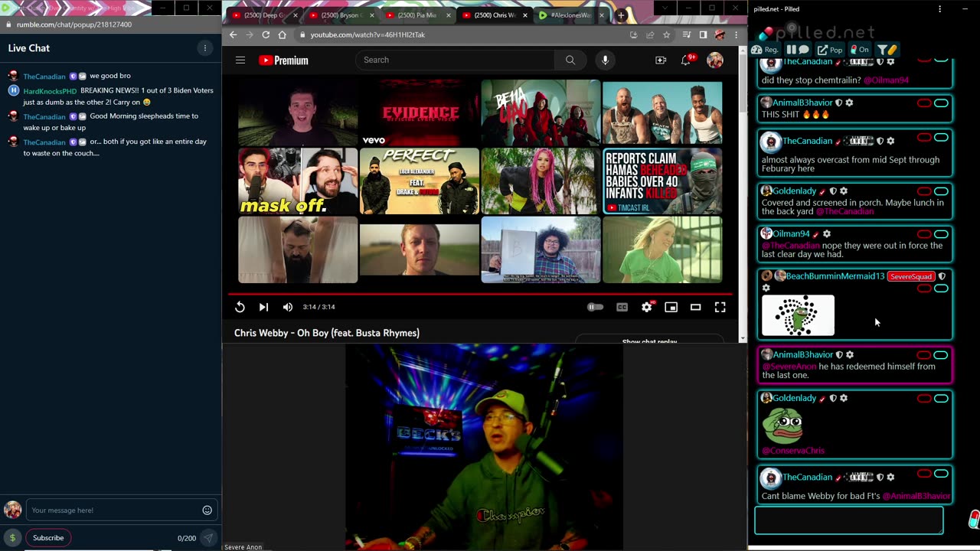
Task: Click the teal pill on BeachBumminMermaid13's message
Action: coord(941,289)
